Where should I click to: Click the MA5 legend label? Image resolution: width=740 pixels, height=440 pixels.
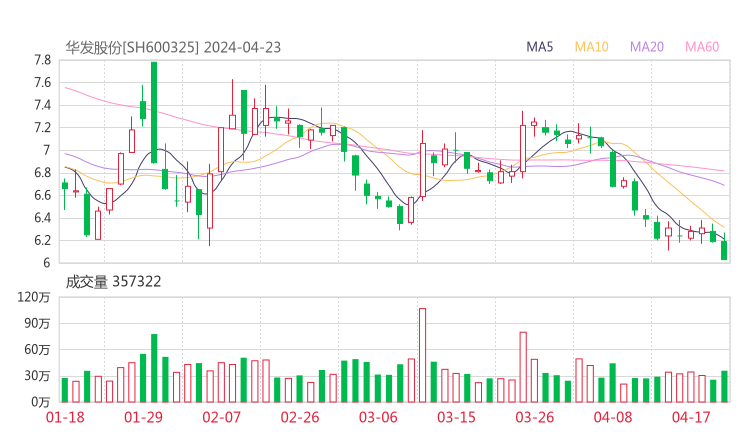click(x=539, y=47)
